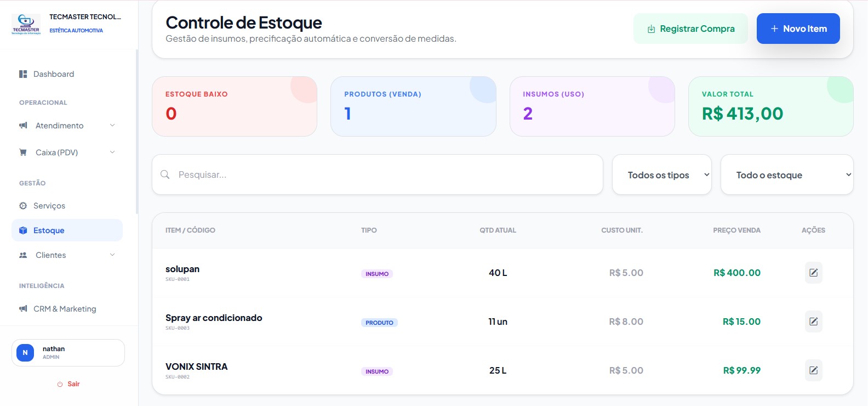Screen dimensions: 868x406
Task: Click the Dashboard grid icon
Action: (x=23, y=74)
